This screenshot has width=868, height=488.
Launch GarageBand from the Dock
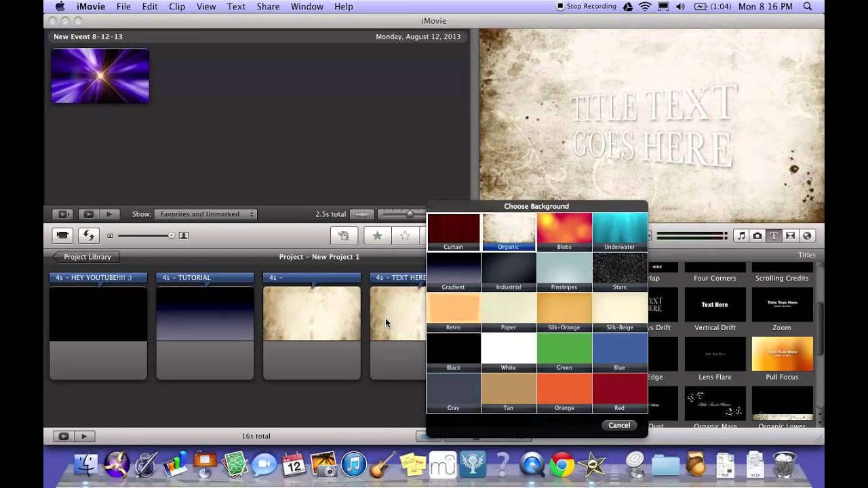tap(383, 465)
